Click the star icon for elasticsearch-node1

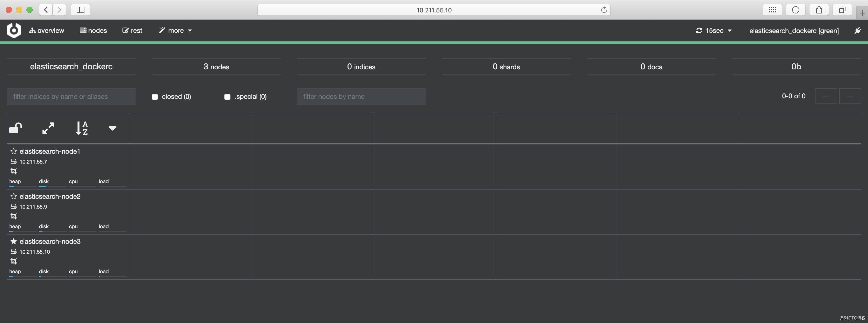[13, 151]
